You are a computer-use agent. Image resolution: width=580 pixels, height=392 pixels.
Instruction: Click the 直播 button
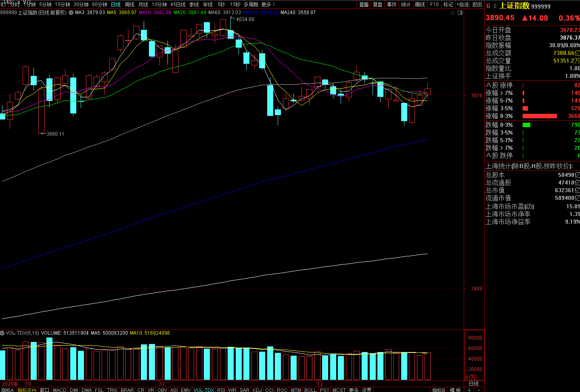point(364,4)
